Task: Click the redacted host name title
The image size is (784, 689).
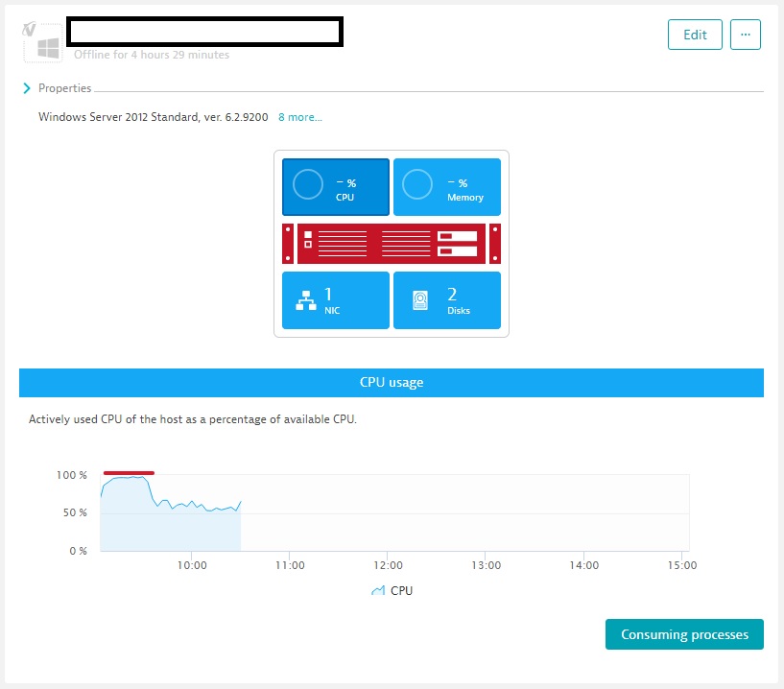Action: coord(205,32)
